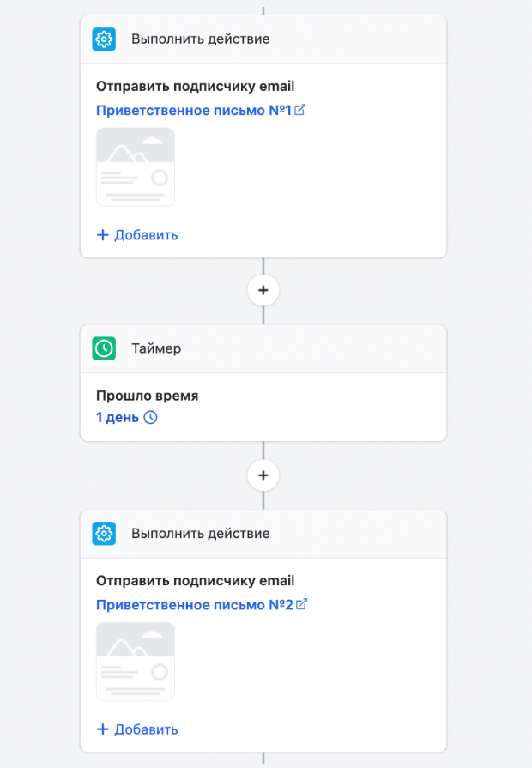
Task: Select the email preview thumbnail for письмо №2
Action: [136, 661]
